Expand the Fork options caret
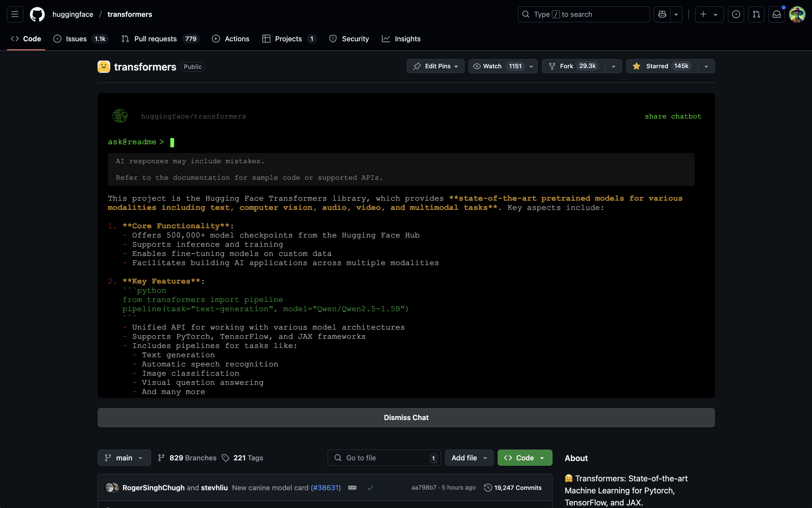This screenshot has height=508, width=812. pyautogui.click(x=614, y=66)
